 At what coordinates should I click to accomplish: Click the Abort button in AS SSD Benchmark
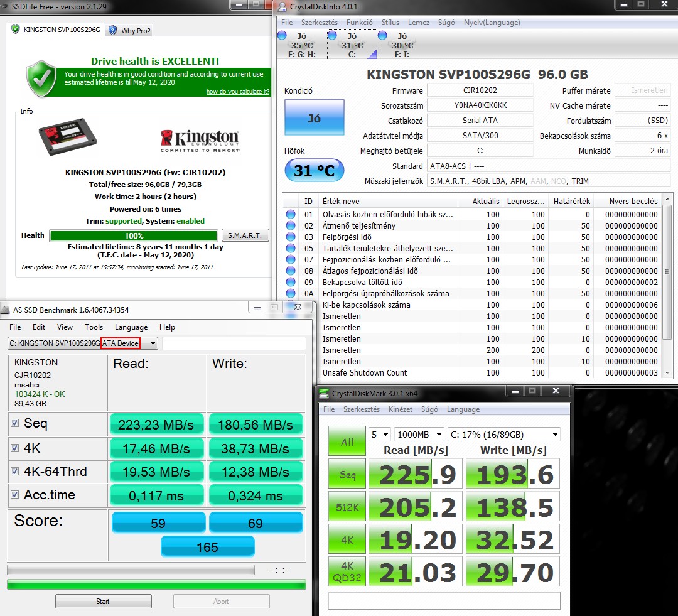(x=222, y=602)
